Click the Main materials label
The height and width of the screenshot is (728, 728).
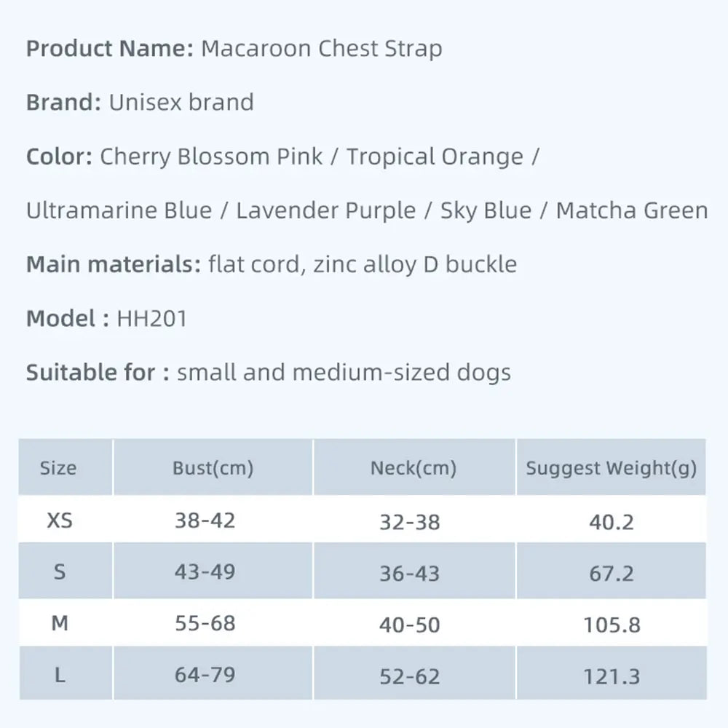(x=114, y=264)
